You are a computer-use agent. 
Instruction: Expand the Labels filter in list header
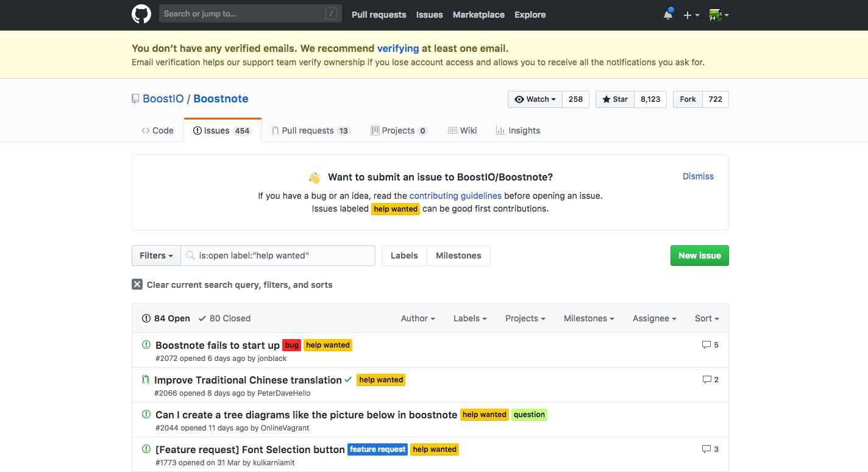pos(470,318)
